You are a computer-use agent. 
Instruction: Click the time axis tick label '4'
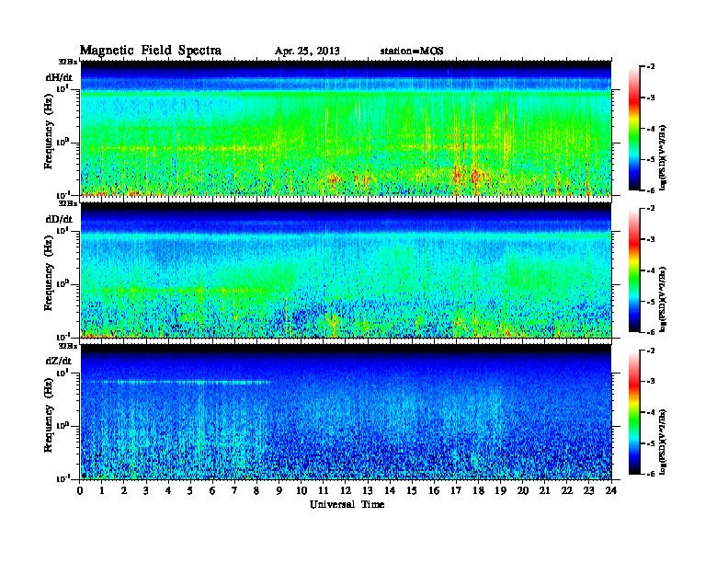169,491
